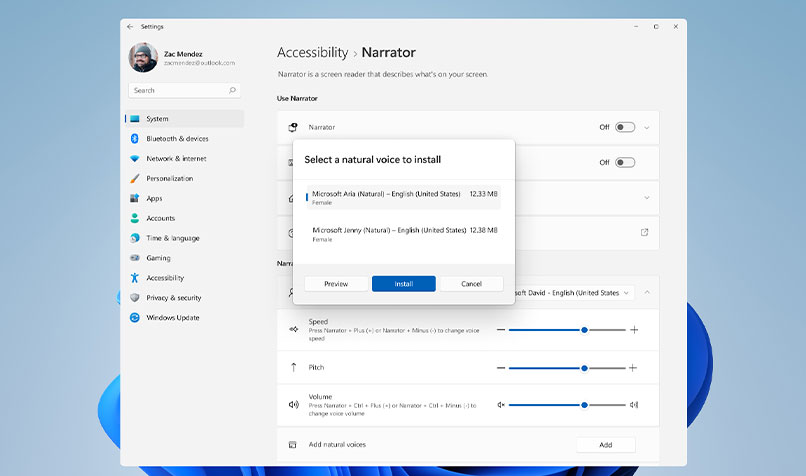Open the Microsoft David voice dropdown
Viewport: 806px width, 476px height.
pos(573,293)
